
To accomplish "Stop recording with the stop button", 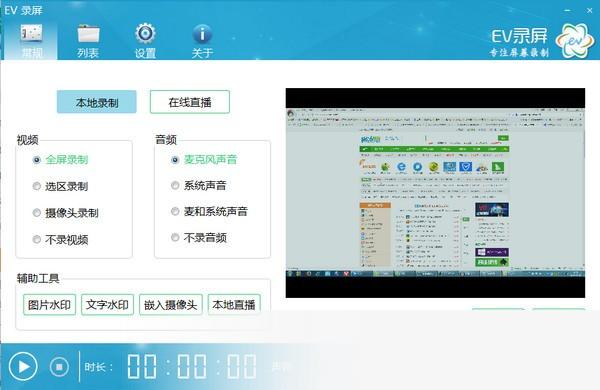I will 59,367.
